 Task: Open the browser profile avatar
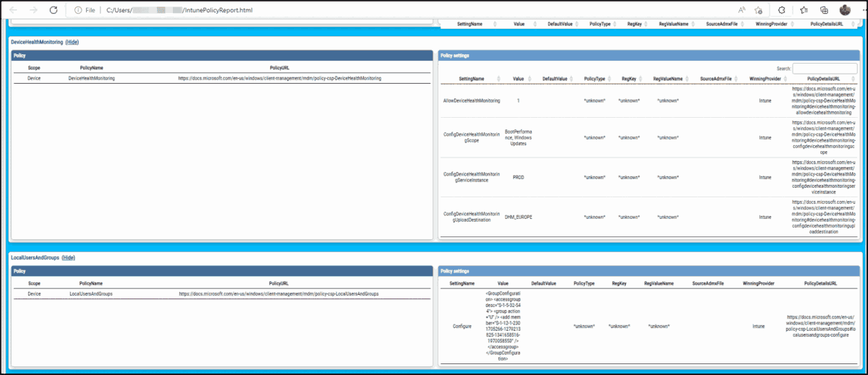[845, 10]
